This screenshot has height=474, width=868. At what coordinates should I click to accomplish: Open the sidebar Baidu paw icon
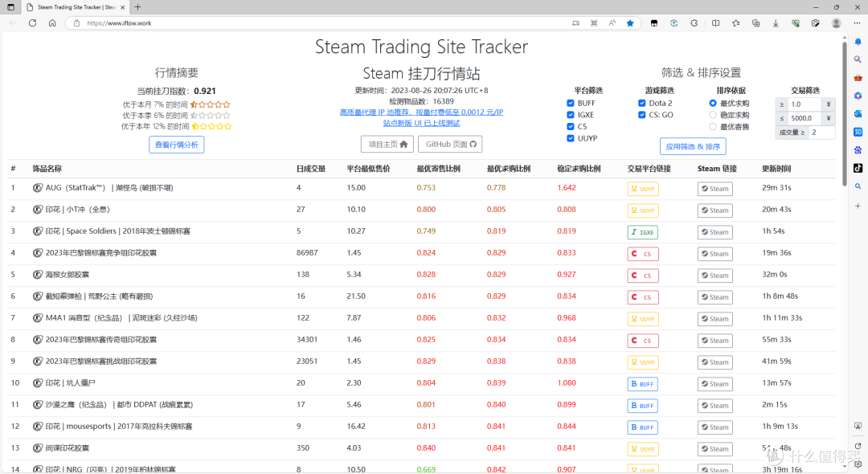coord(858,150)
